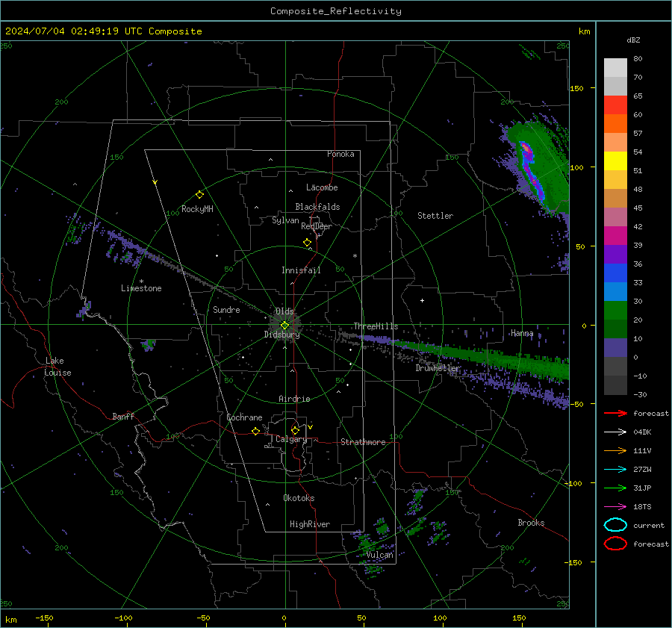The width and height of the screenshot is (672, 628).
Task: Click the yellow diamond marker near RockyMH
Action: click(199, 195)
